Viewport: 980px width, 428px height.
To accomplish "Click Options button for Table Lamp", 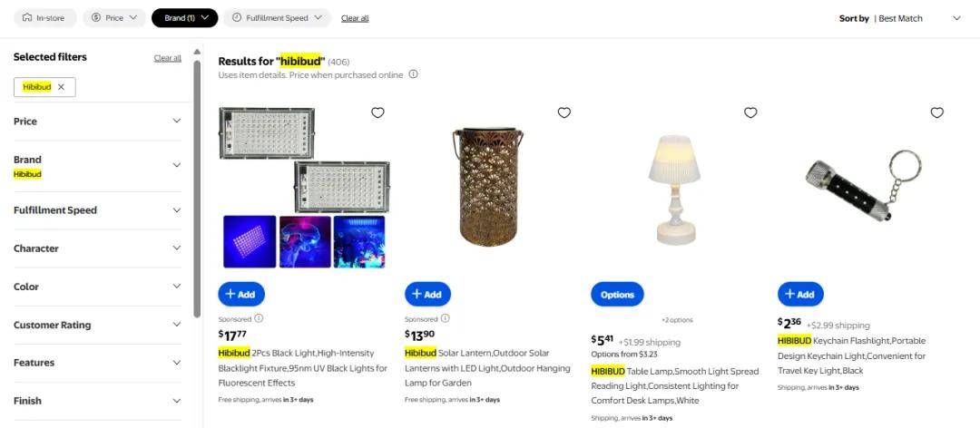I will pos(617,294).
